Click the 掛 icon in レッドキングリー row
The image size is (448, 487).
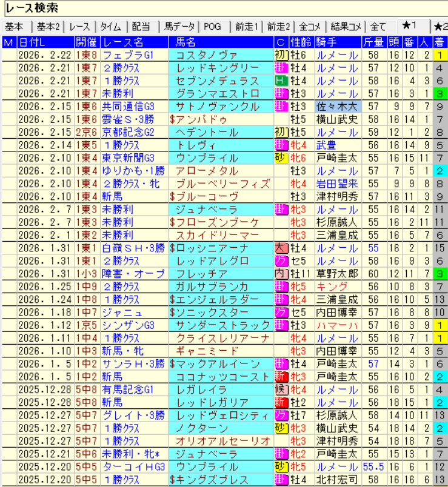281,68
